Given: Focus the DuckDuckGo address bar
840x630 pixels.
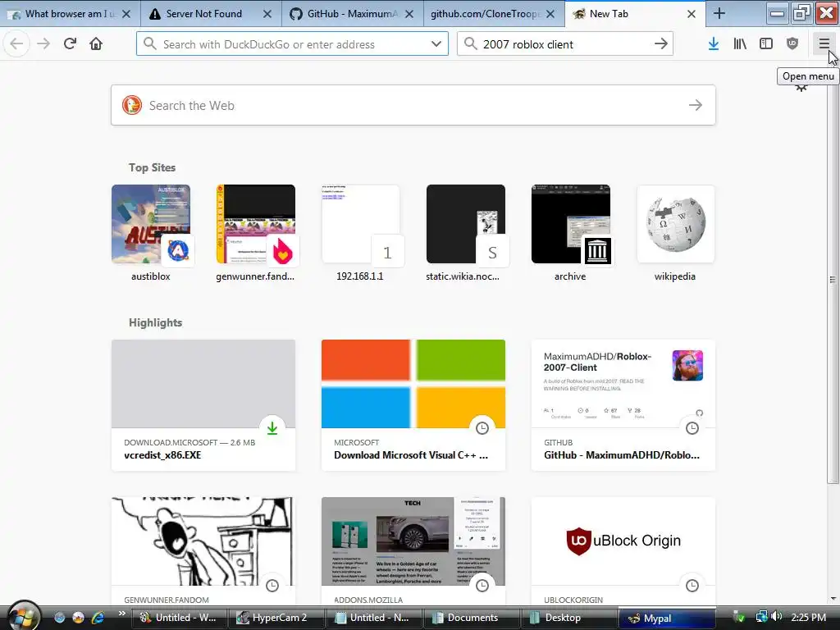Looking at the screenshot, I should [x=292, y=44].
